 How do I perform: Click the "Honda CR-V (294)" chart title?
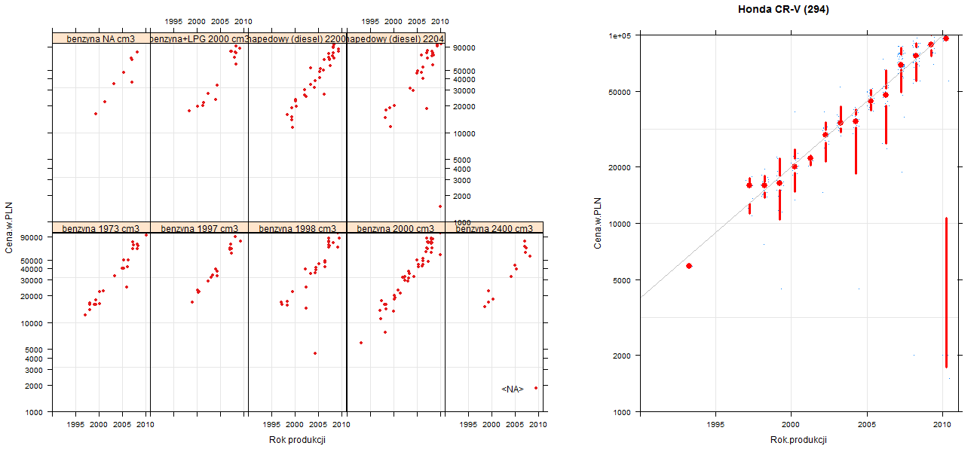coord(783,10)
